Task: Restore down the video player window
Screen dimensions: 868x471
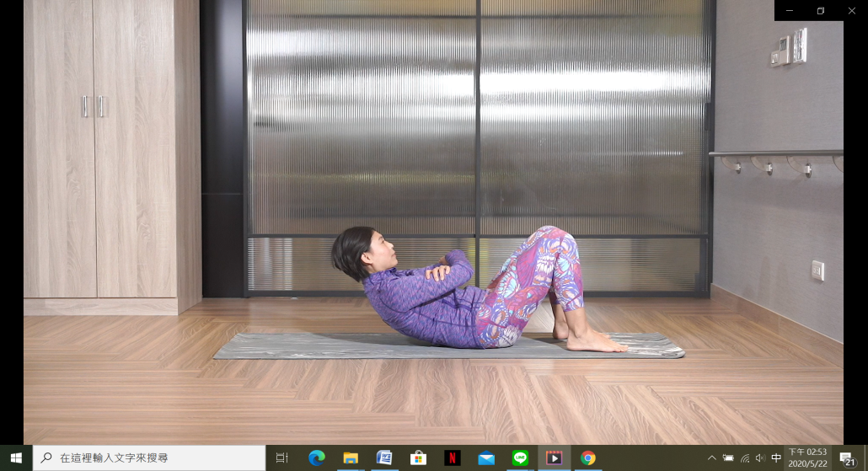Action: coord(821,10)
